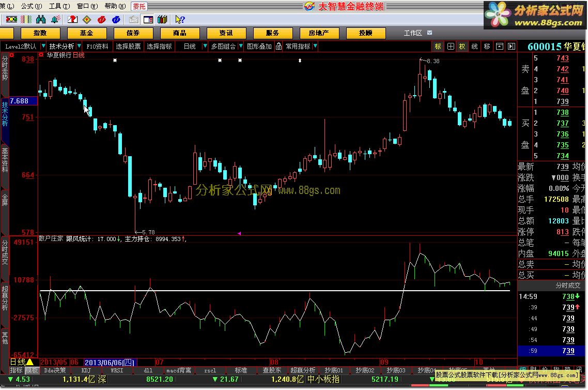The height and width of the screenshot is (390, 588).
Task: Open the 工作区 dropdown arrow
Action: (429, 33)
